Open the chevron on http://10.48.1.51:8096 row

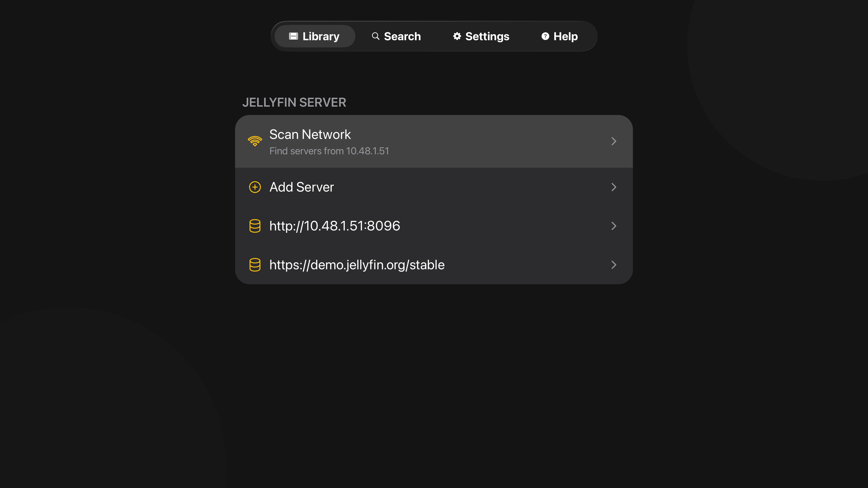tap(614, 226)
